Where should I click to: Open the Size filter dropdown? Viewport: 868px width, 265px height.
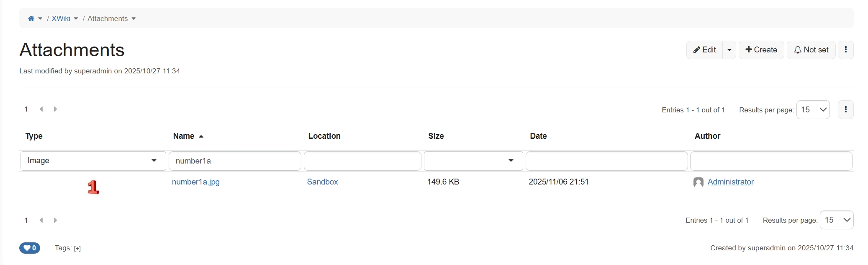pos(473,161)
